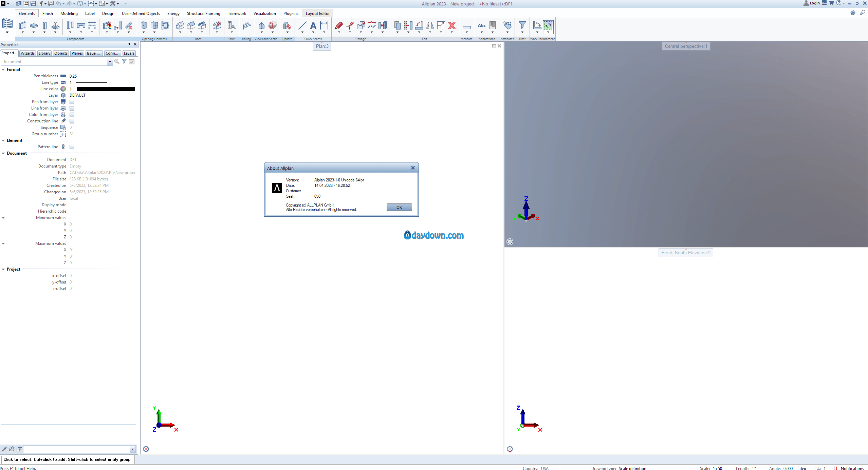This screenshot has height=470, width=868.
Task: Select the Line drawing tool
Action: coord(302,25)
